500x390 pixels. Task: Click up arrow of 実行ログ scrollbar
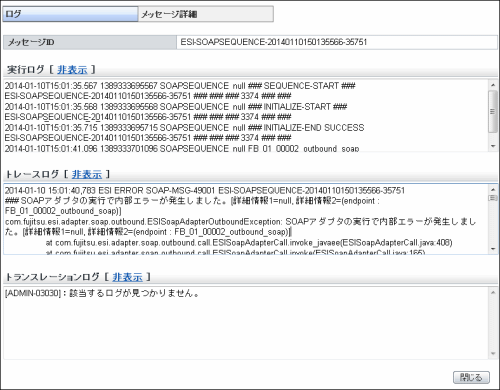pos(493,85)
